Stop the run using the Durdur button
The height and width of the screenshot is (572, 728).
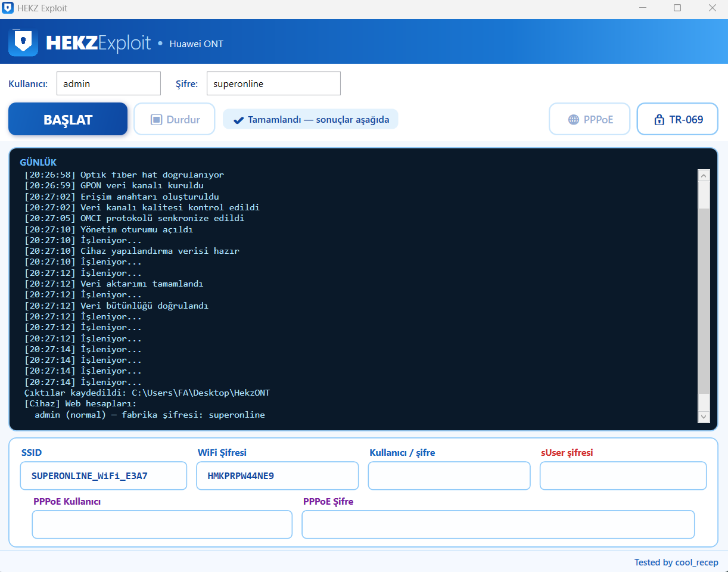click(x=175, y=119)
